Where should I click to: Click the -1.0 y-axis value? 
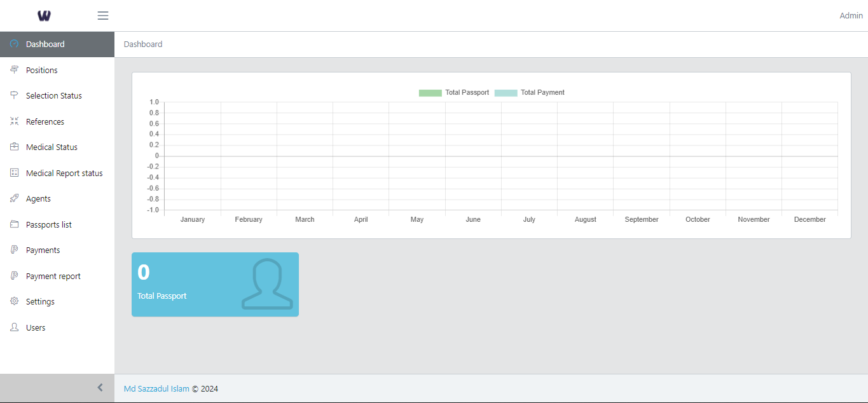153,210
